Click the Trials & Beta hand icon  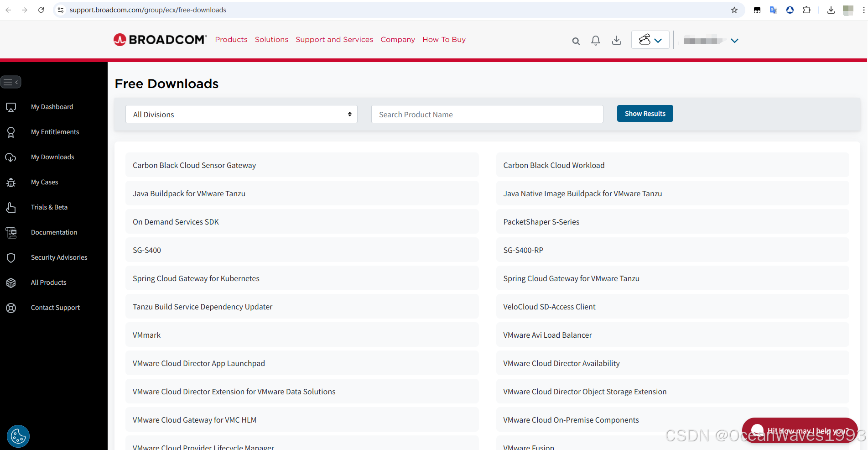coord(11,207)
